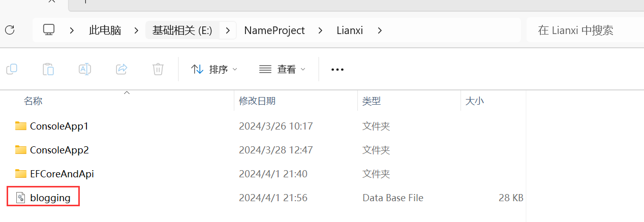Expand chevron after Lianxi breadcrumb

click(x=380, y=30)
